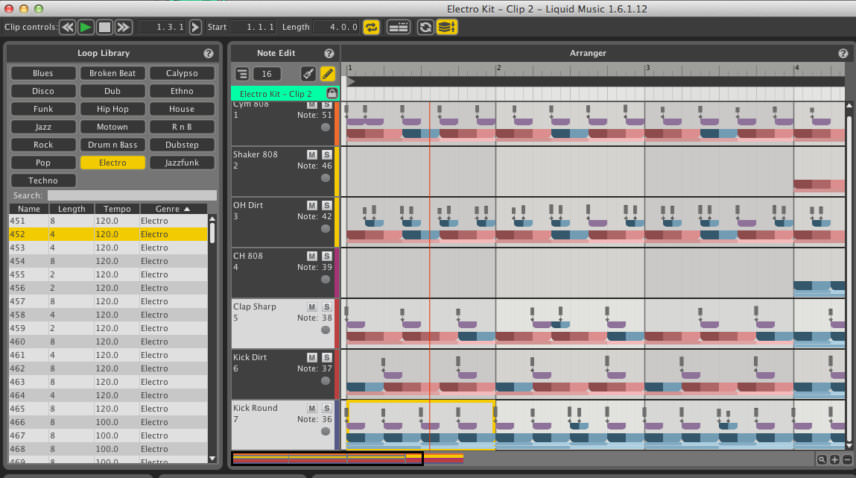
Task: Click the plus zoom-in icon below the Arranger
Action: (835, 460)
